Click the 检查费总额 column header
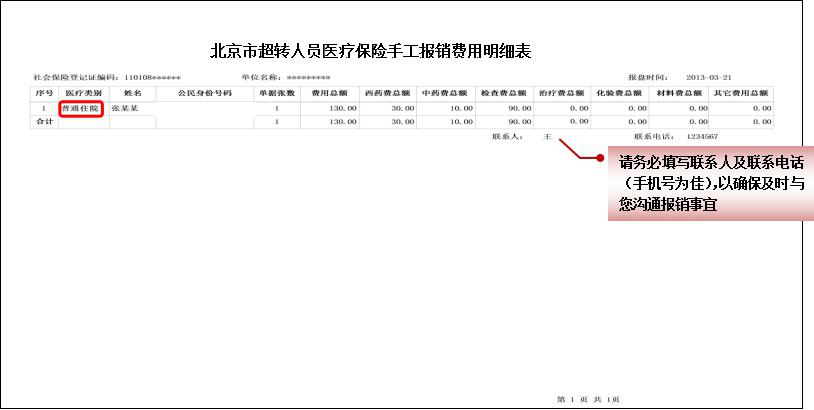Viewport: 814px width, 410px height. point(503,93)
